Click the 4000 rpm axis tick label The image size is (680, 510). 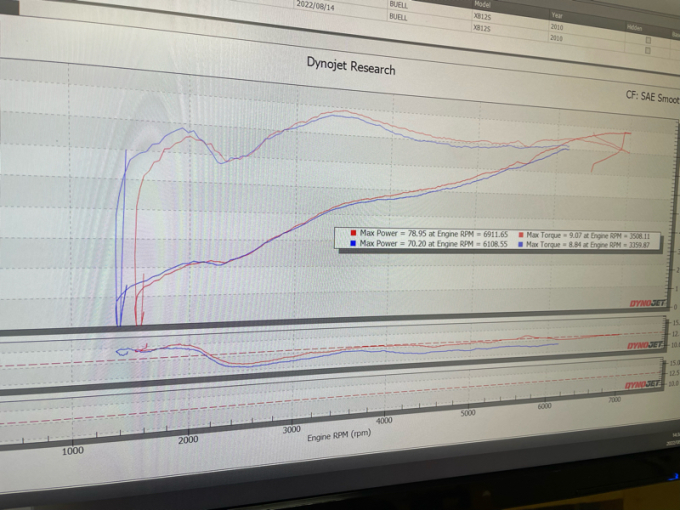384,421
